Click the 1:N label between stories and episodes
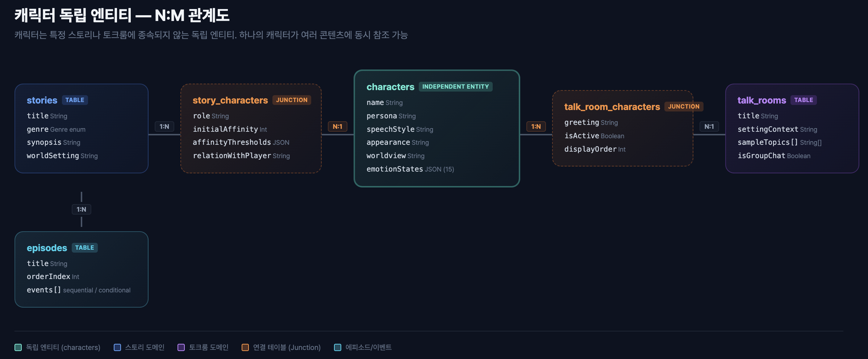Image resolution: width=868 pixels, height=359 pixels. pos(82,209)
